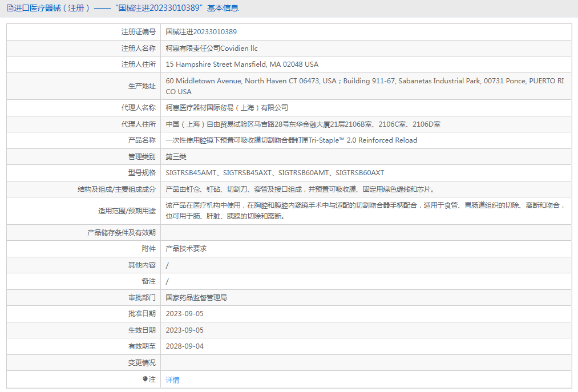This screenshot has width=578, height=392.
Task: Select registrant name 柯惠有限责任公司Covidien llc
Action: [212, 49]
